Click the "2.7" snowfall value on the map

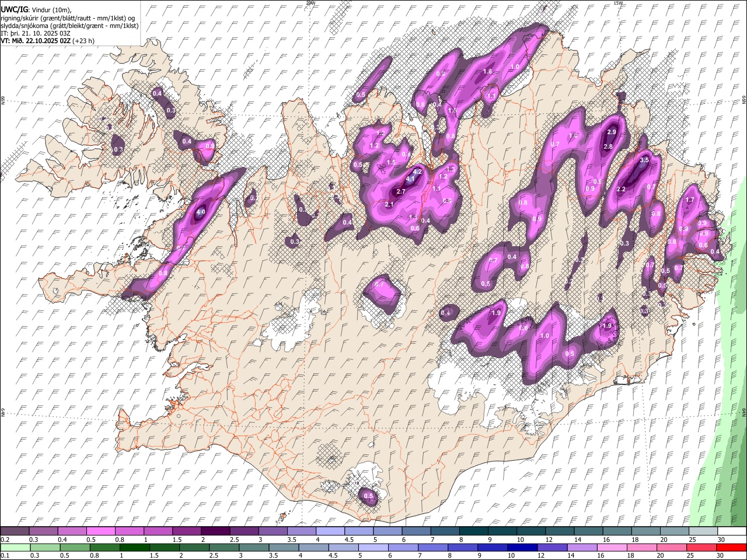[x=401, y=191]
